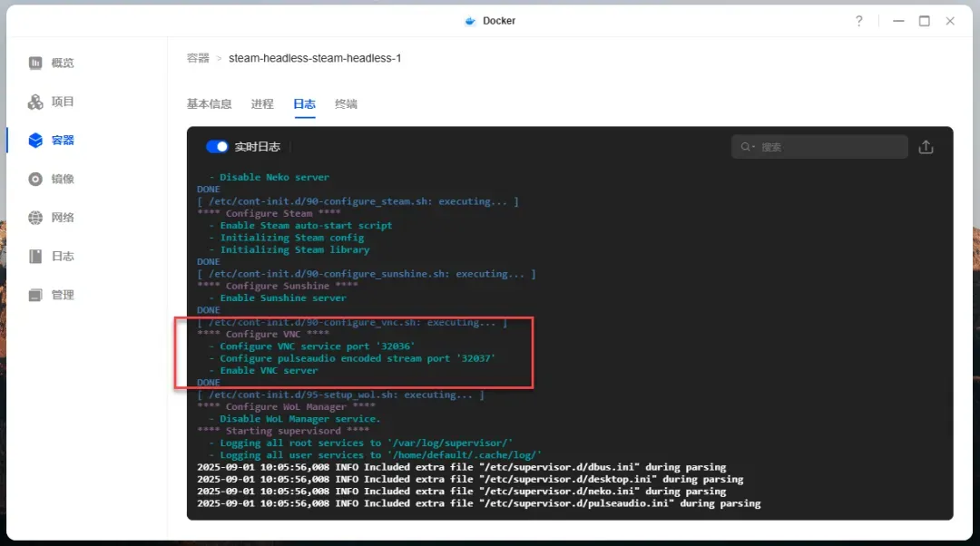Switch to the 进程 processes tab
Image resolution: width=980 pixels, height=546 pixels.
pos(262,104)
